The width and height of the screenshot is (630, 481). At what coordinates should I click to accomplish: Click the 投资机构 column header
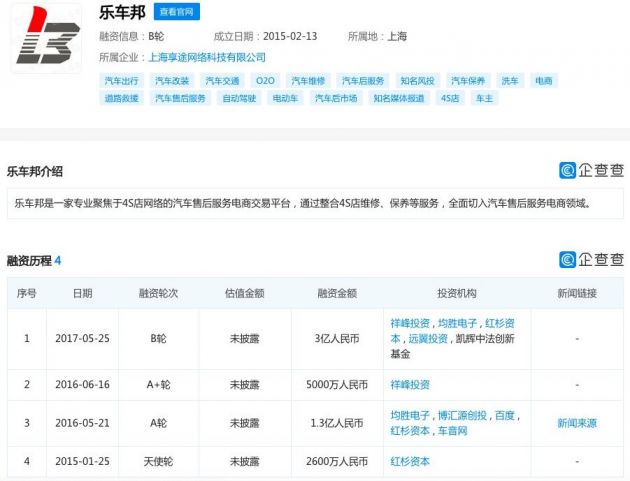click(x=457, y=293)
